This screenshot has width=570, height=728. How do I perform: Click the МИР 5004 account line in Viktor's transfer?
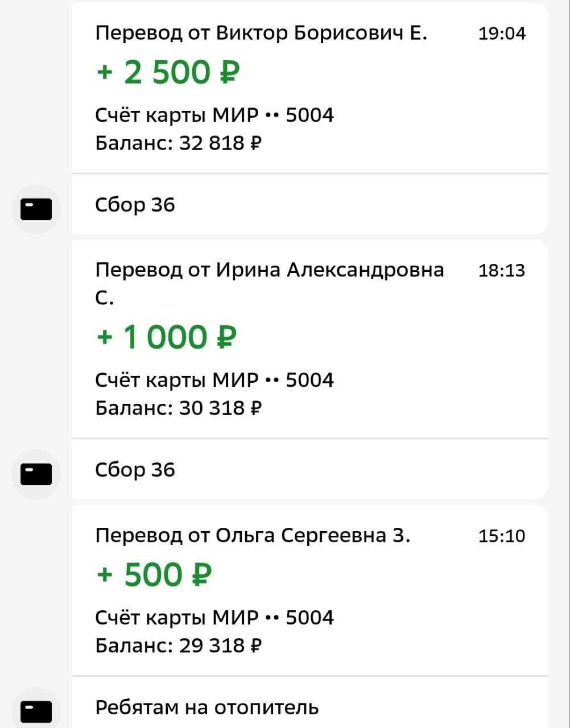coord(214,115)
